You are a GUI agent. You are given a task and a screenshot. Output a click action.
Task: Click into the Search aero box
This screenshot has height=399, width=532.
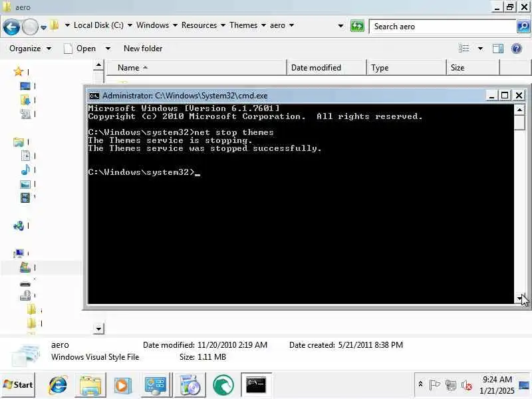pos(442,27)
